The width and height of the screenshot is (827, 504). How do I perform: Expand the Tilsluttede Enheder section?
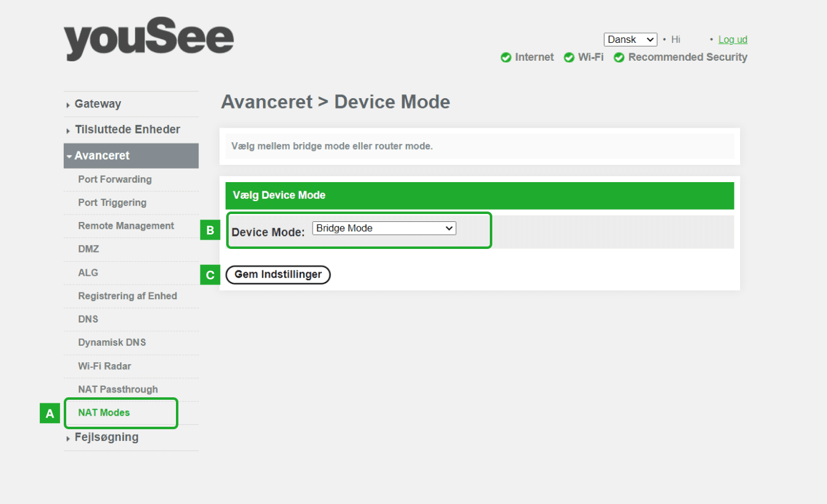coord(127,130)
